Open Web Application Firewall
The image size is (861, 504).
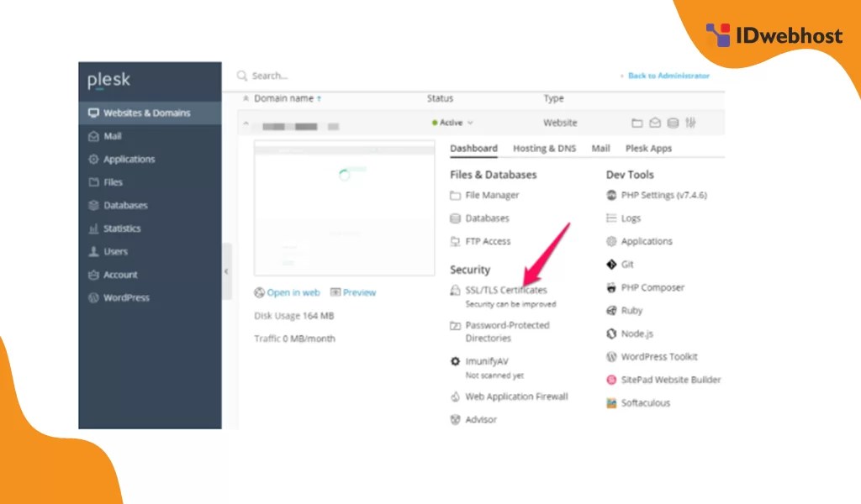pos(516,396)
